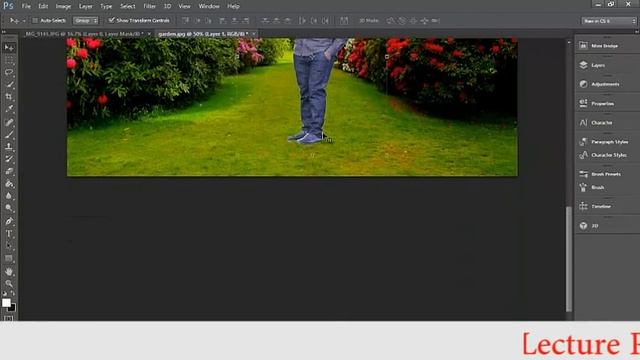Open the workspace switcher dropdown
This screenshot has width=640, height=360.
click(609, 21)
